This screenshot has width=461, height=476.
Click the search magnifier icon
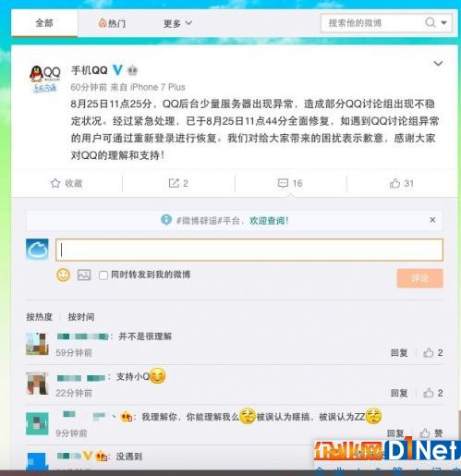coord(431,22)
